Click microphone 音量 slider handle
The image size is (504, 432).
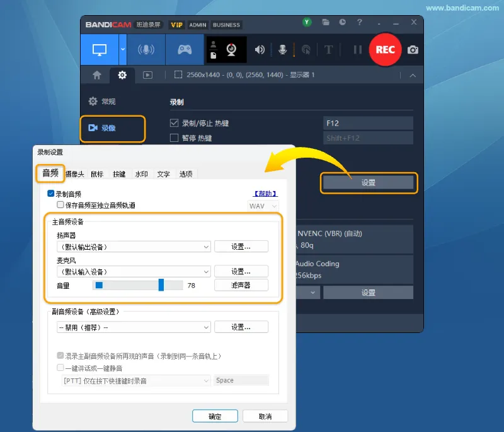pyautogui.click(x=161, y=285)
